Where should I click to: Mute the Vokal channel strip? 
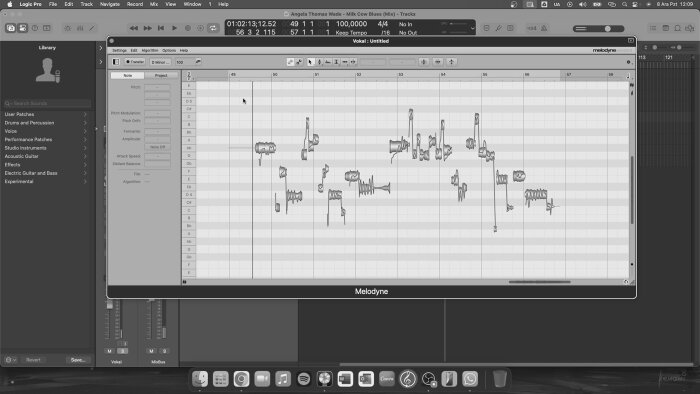(109, 351)
